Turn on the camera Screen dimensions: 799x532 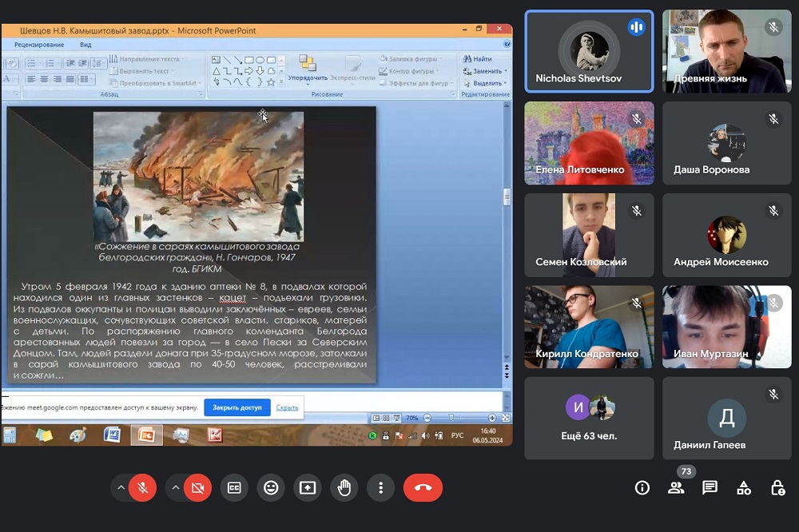pos(197,487)
